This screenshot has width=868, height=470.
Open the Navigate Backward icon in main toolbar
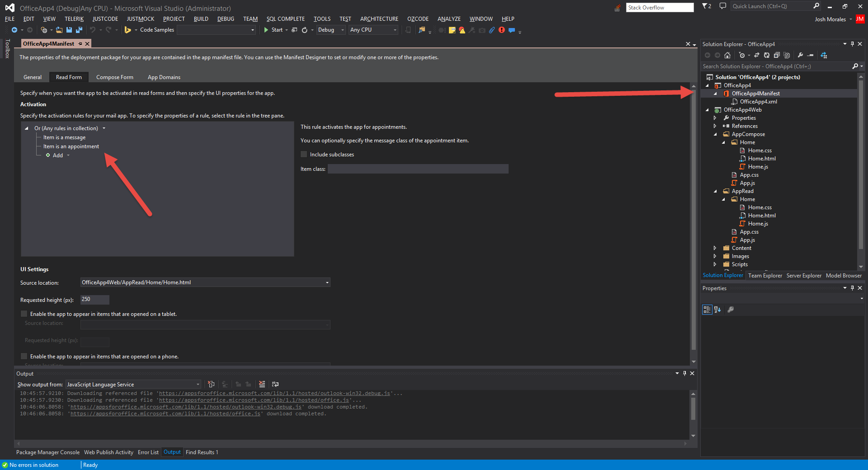pos(14,30)
